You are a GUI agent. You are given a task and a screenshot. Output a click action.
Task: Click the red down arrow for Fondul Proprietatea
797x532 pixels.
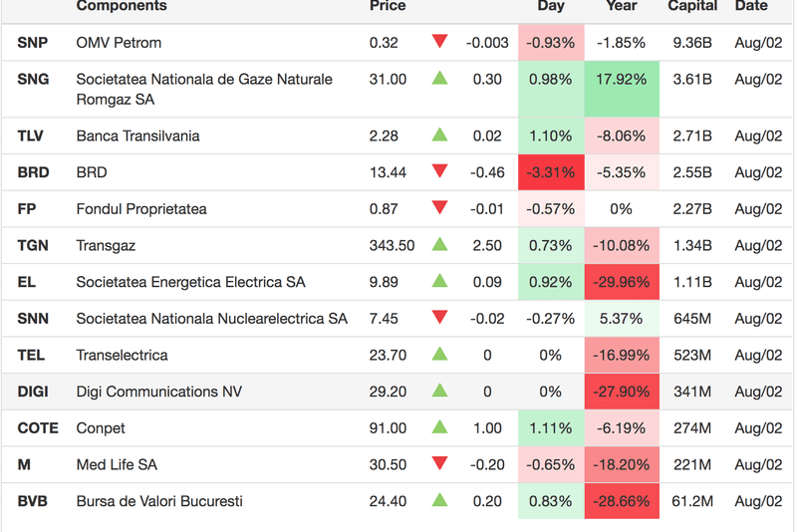coord(439,209)
